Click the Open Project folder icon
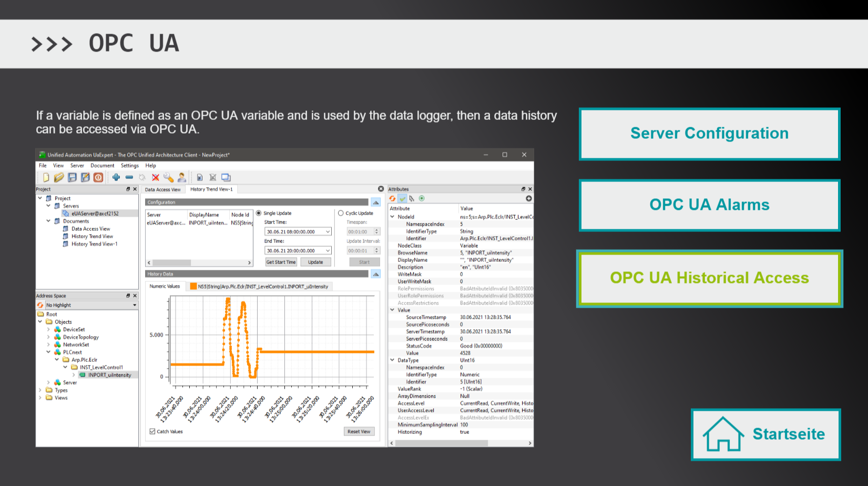Screen dimensions: 868x486 [59, 177]
